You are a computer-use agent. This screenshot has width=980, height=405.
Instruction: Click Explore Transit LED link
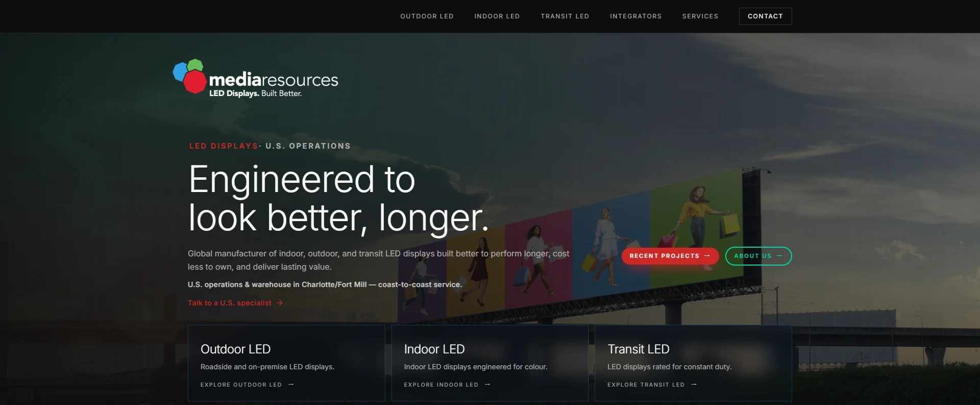tap(652, 385)
